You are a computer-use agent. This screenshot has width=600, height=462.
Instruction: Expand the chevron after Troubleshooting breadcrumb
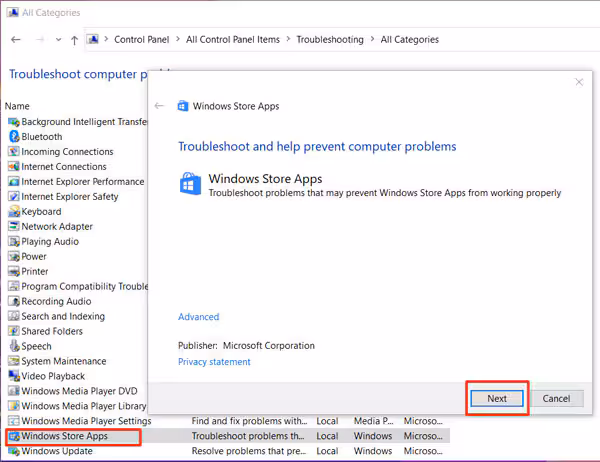tap(372, 39)
